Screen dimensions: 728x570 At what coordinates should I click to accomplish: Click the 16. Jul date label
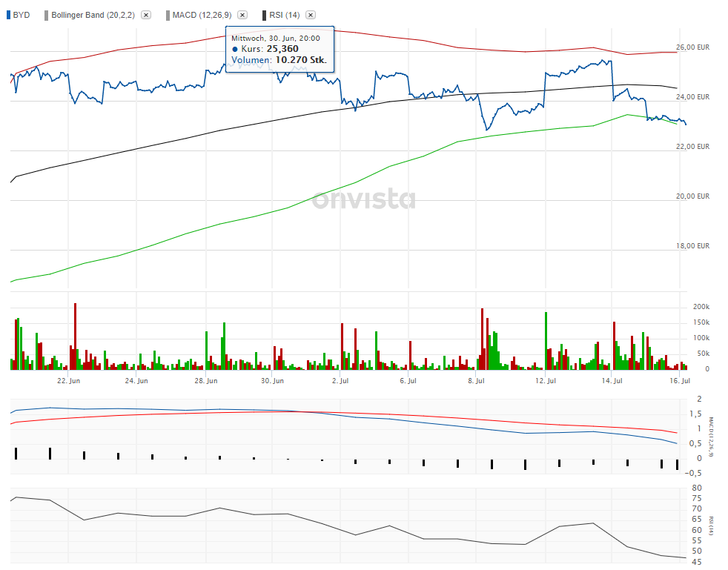[680, 381]
